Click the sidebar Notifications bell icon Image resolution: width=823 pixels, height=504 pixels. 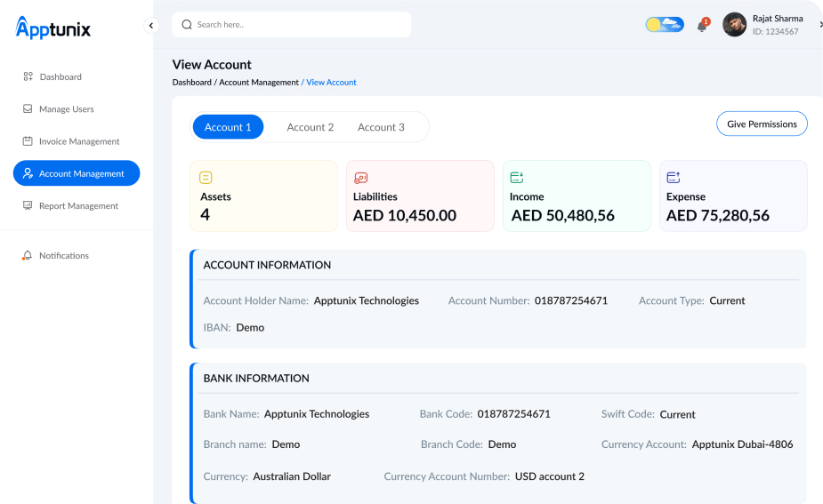click(28, 255)
